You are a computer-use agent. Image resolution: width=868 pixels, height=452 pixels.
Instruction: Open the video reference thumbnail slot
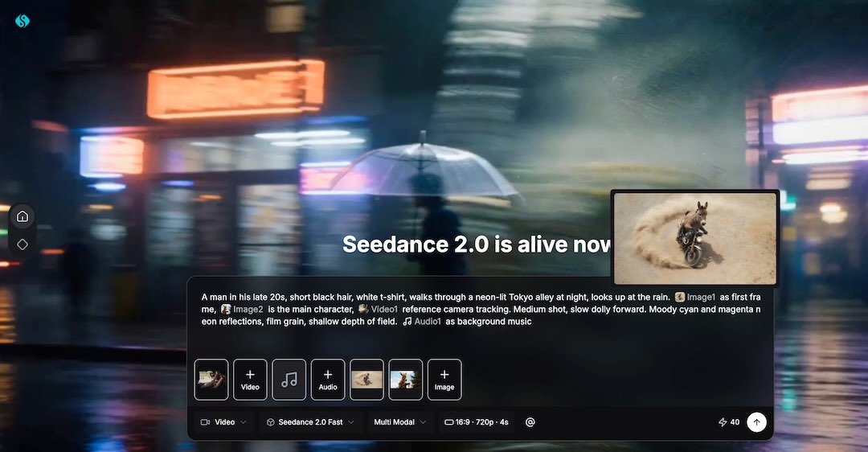[x=211, y=380]
